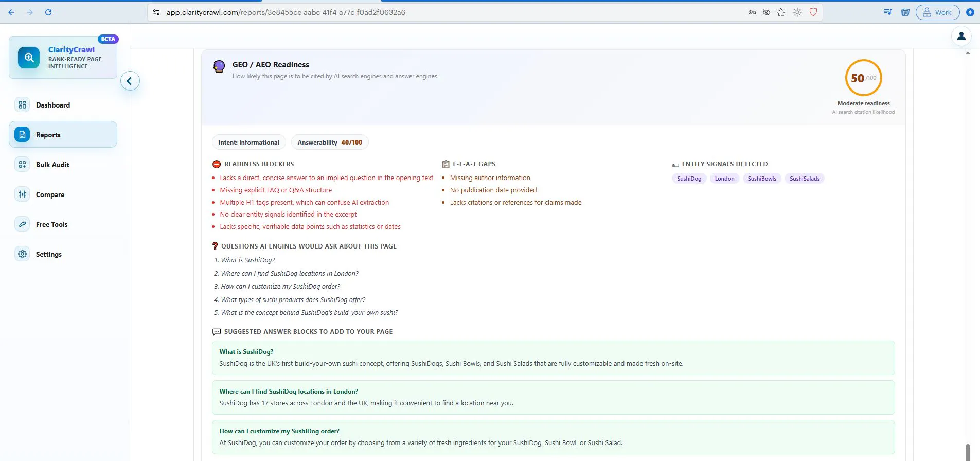Click the ClarityCrawl magnifier logo icon
The image size is (980, 461).
tap(29, 58)
